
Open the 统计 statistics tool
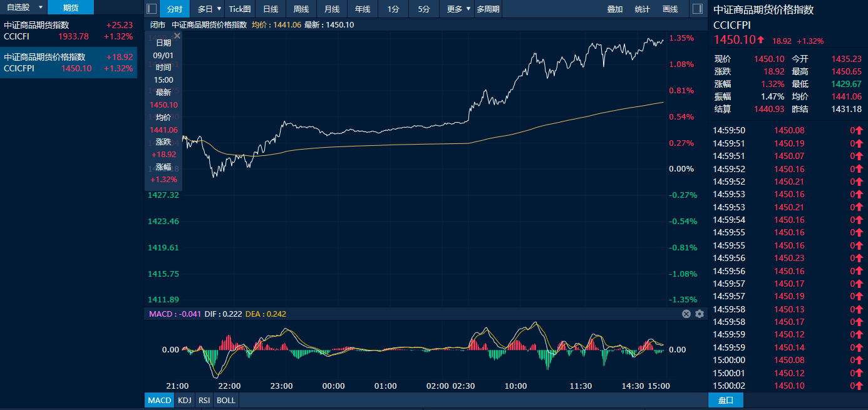pos(642,9)
